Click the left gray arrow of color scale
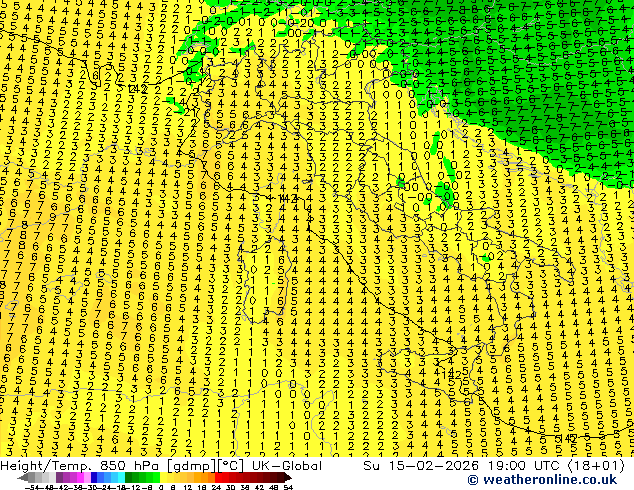The width and height of the screenshot is (634, 490). [22, 477]
